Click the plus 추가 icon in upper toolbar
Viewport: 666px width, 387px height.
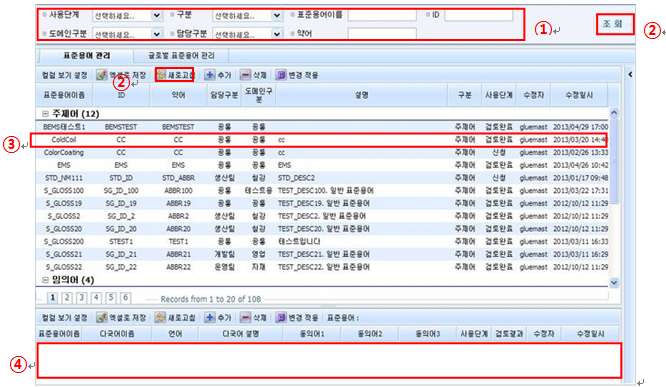coord(210,75)
